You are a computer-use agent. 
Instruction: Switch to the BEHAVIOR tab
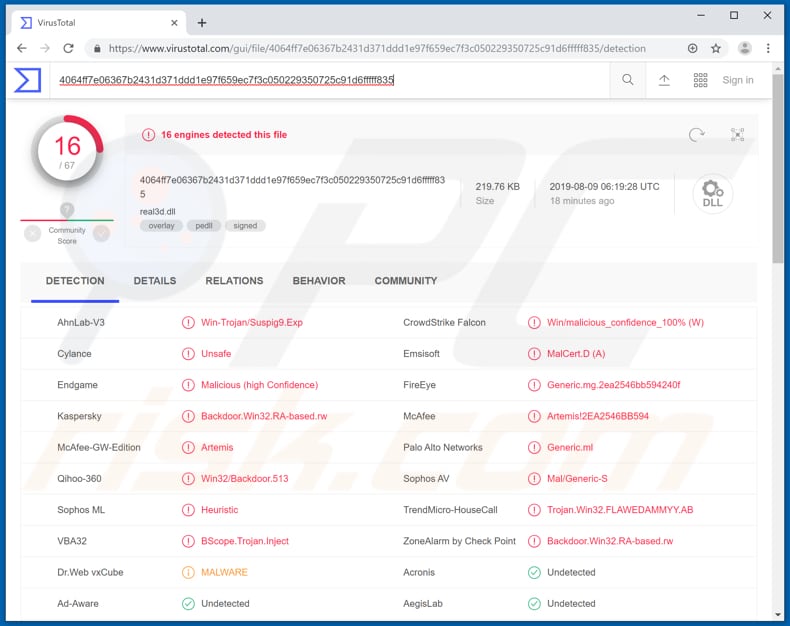(319, 281)
